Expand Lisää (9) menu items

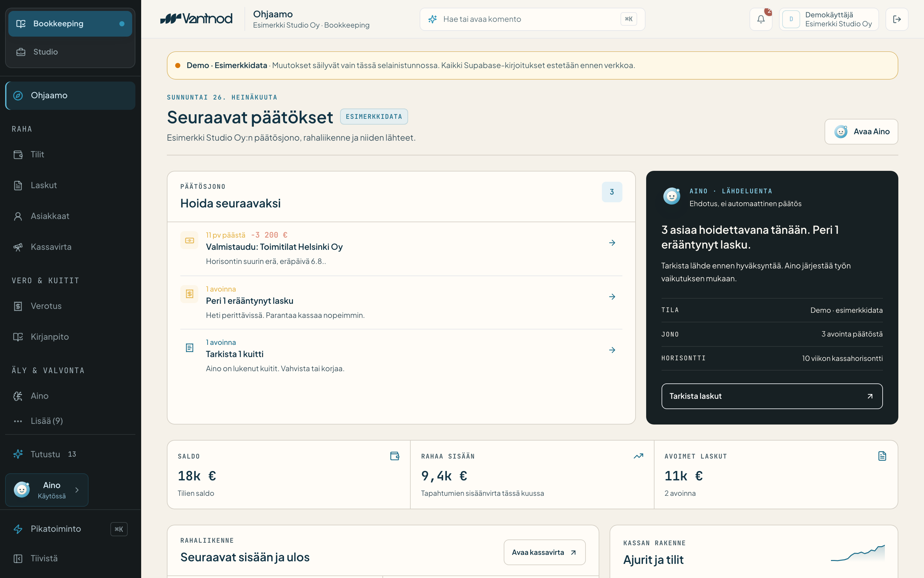pyautogui.click(x=70, y=421)
